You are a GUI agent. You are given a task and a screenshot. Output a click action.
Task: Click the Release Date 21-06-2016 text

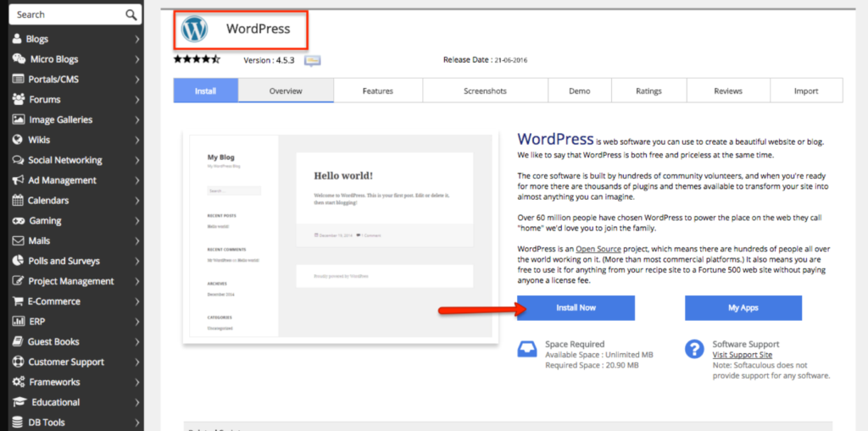click(x=486, y=60)
